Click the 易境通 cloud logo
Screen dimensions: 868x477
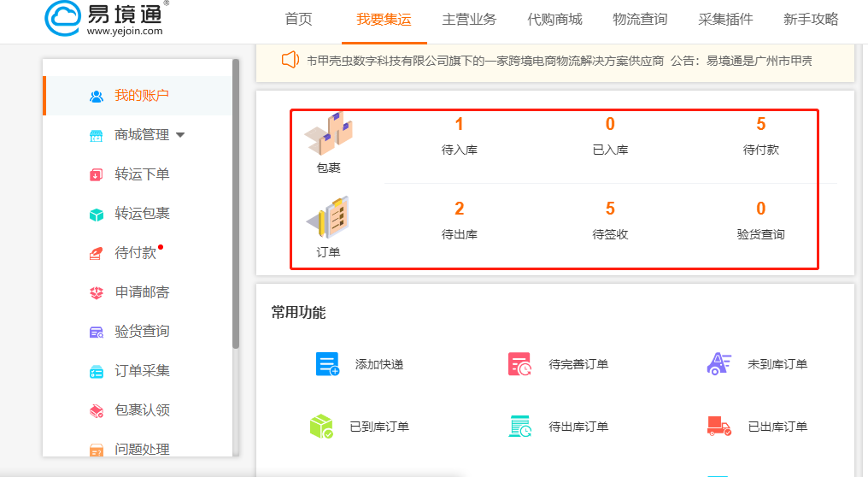(x=62, y=18)
